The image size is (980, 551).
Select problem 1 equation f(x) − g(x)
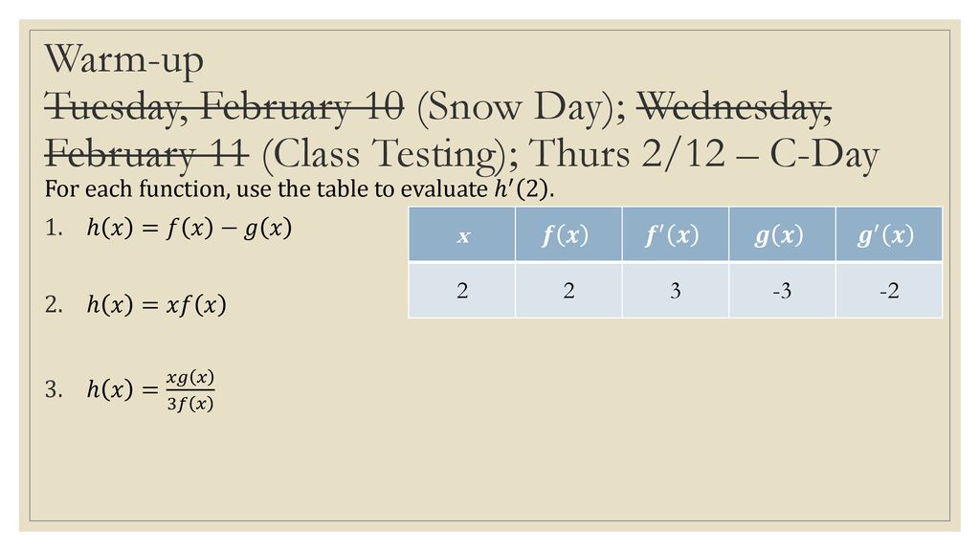(x=189, y=228)
